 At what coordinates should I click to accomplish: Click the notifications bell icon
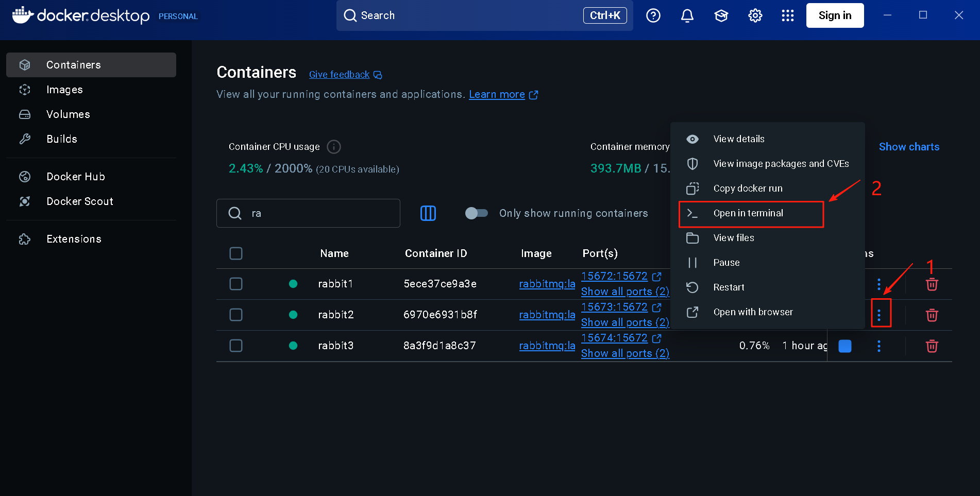[687, 15]
